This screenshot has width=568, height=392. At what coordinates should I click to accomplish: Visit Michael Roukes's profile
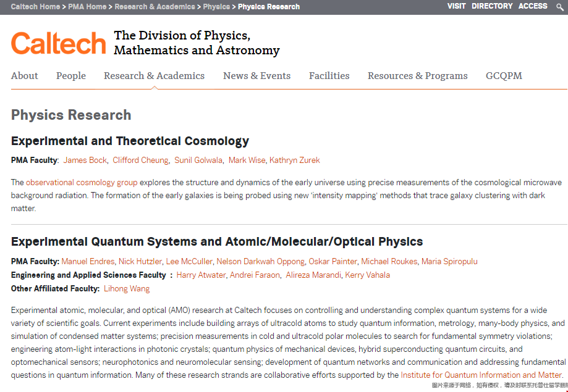pos(389,261)
